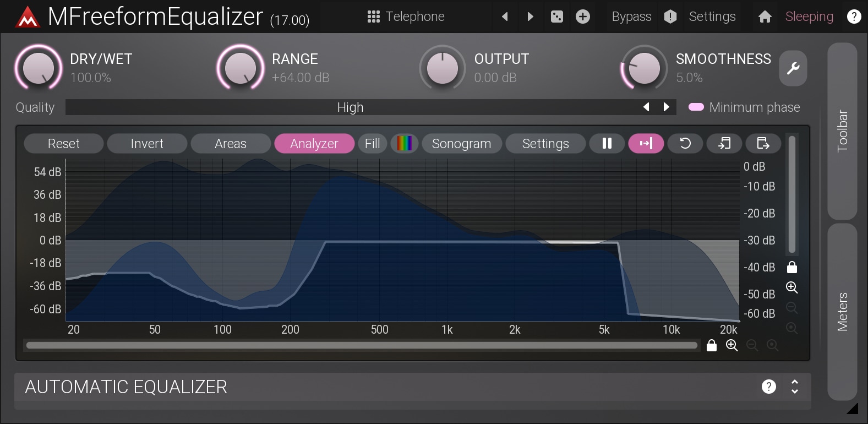868x424 pixels.
Task: Toggle the Minimum phase switch
Action: point(696,107)
